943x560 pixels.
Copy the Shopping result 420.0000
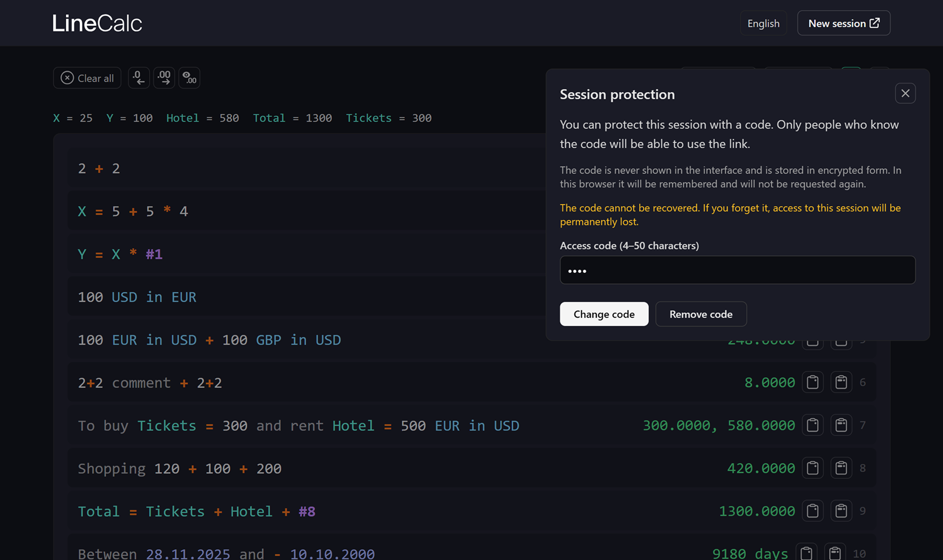pyautogui.click(x=813, y=468)
